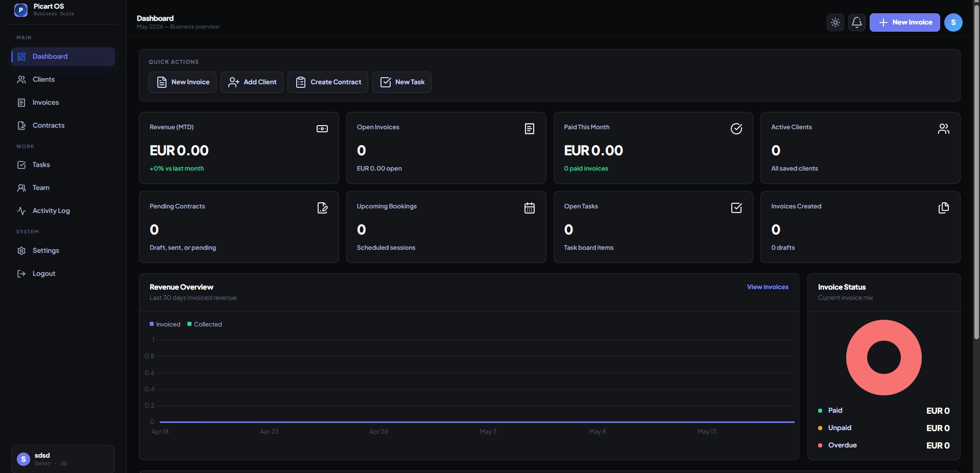Toggle the Invoiced legend series
This screenshot has width=980, height=473.
click(x=165, y=324)
